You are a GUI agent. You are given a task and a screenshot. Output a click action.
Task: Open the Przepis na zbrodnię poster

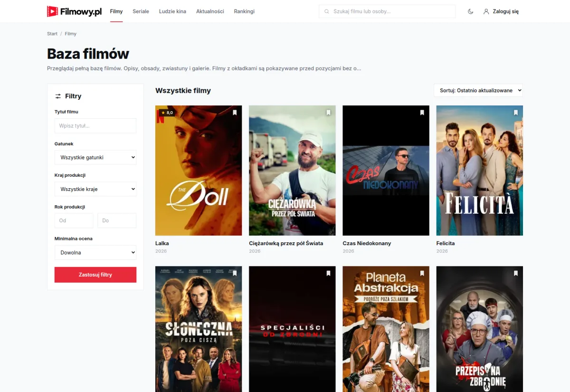tap(480, 329)
